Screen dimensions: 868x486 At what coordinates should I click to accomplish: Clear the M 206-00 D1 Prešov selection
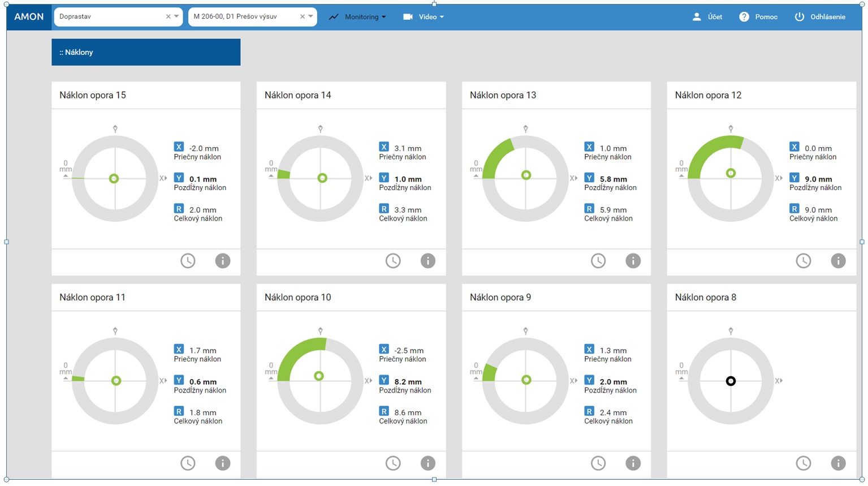coord(302,17)
